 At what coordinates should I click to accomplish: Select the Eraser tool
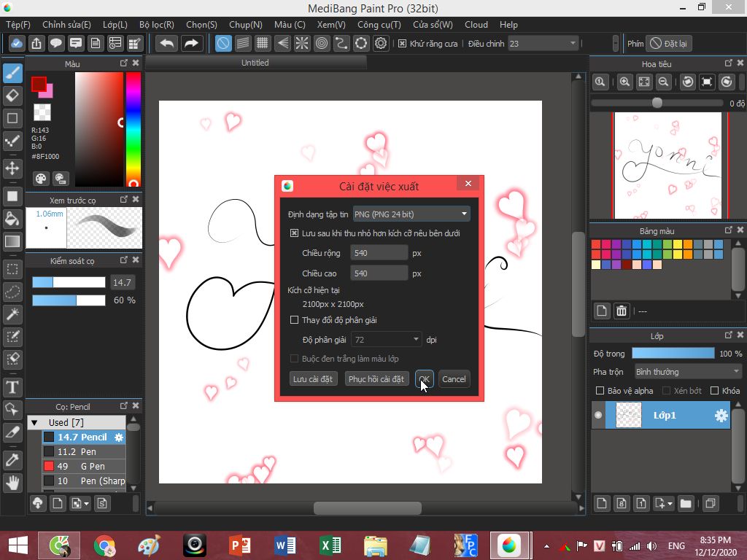13,96
